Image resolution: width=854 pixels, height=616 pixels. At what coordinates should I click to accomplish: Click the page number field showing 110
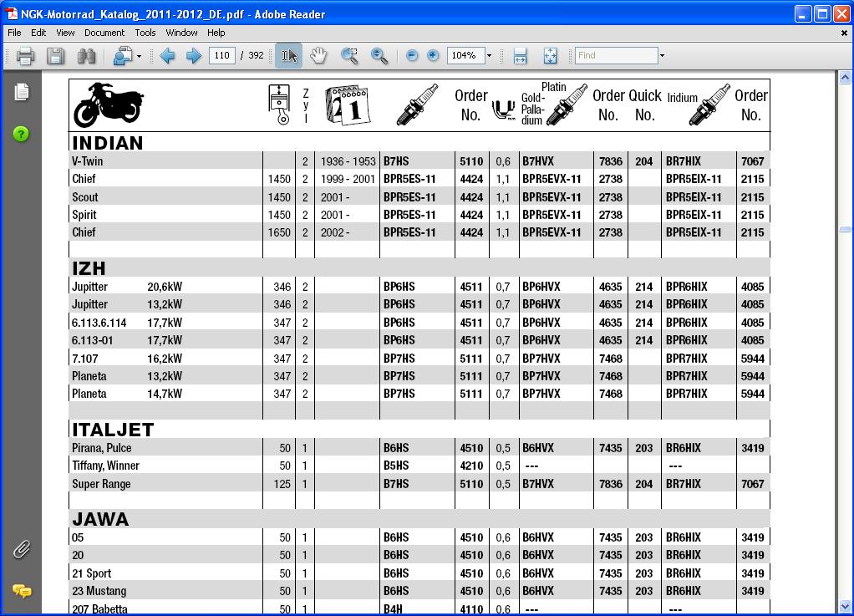(222, 55)
